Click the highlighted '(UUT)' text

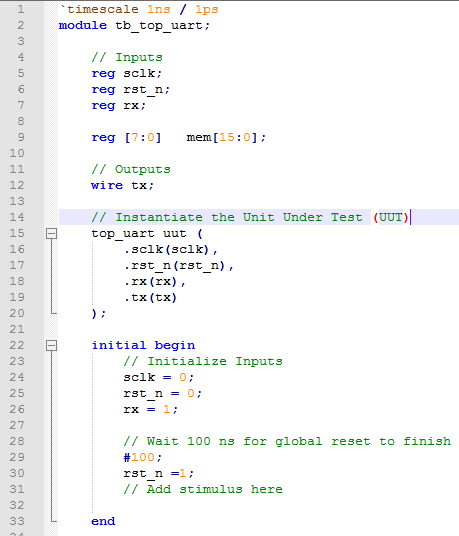[x=391, y=217]
